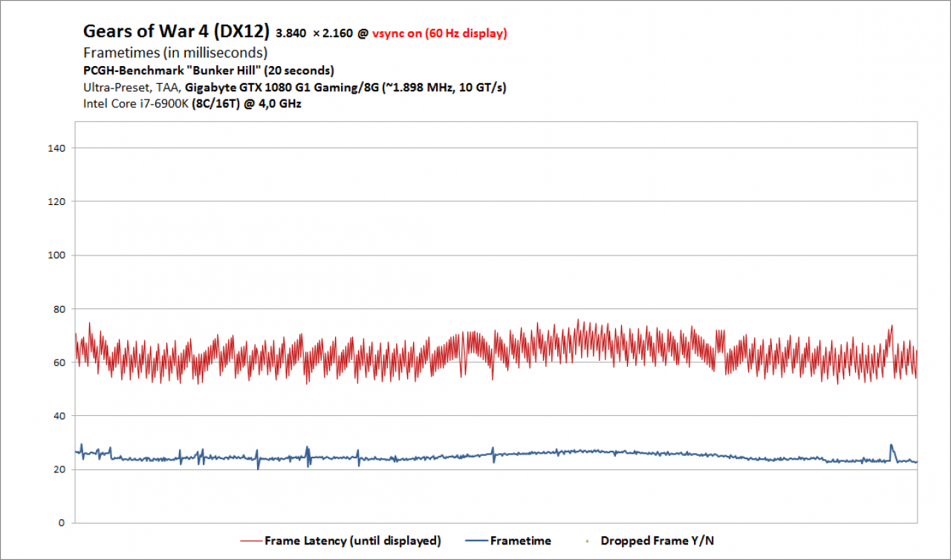Click the blue Frametime legend line
Viewport: 951px width, 560px height.
[x=475, y=541]
